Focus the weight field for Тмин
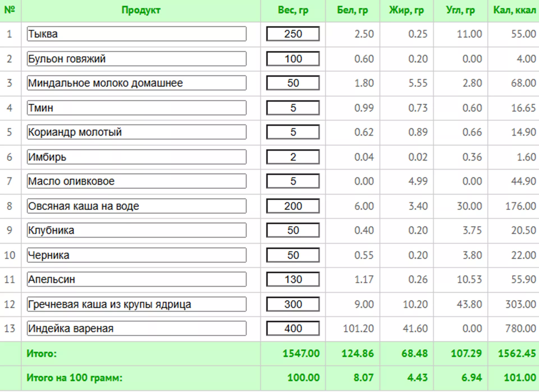Image resolution: width=539 pixels, height=392 pixels. (x=293, y=108)
